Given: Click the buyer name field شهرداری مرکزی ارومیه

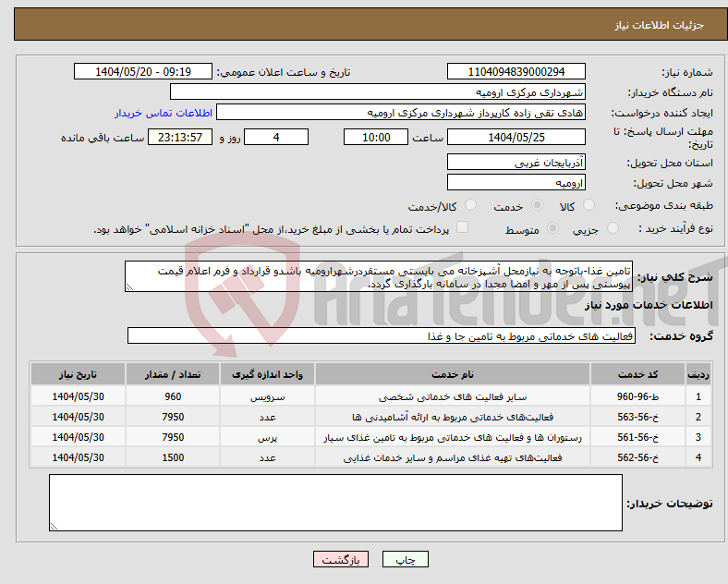Looking at the screenshot, I should (378, 91).
